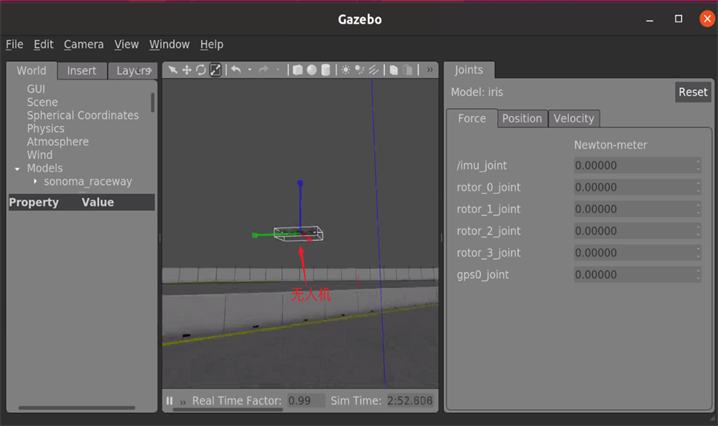Insert a box shape
Image resolution: width=718 pixels, height=426 pixels.
(297, 70)
